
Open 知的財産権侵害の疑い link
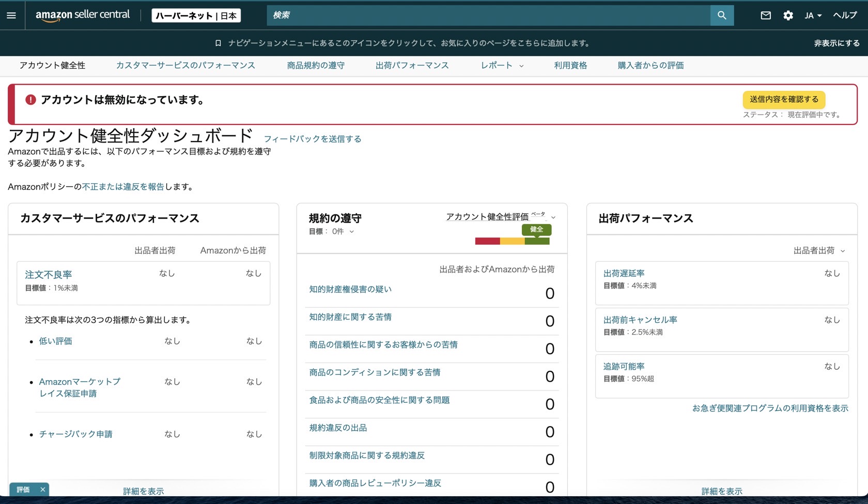[x=350, y=289]
